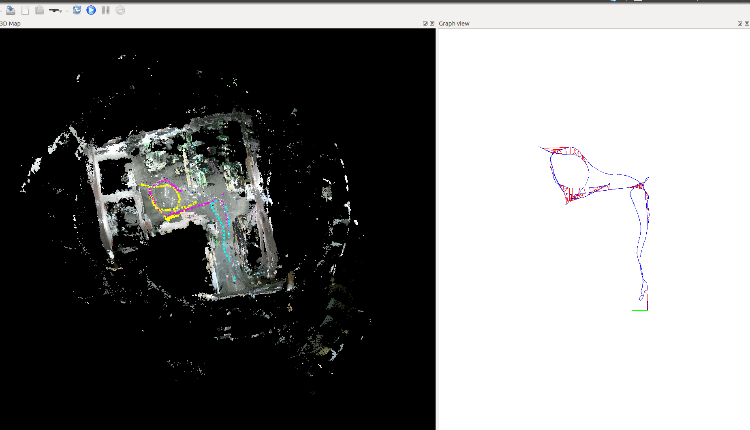The image size is (750, 430).
Task: Click the red loop cluster in graph view
Action: click(570, 192)
